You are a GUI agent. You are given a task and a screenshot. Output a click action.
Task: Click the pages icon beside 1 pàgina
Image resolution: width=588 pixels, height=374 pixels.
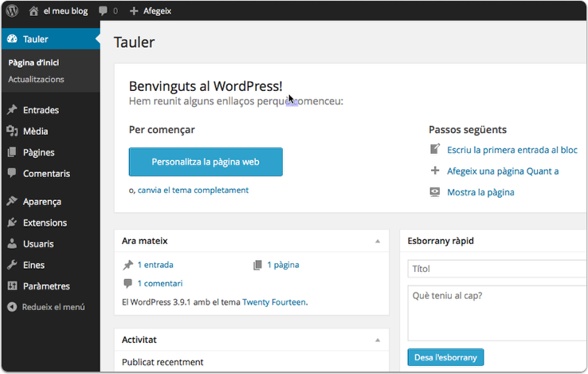tap(257, 265)
